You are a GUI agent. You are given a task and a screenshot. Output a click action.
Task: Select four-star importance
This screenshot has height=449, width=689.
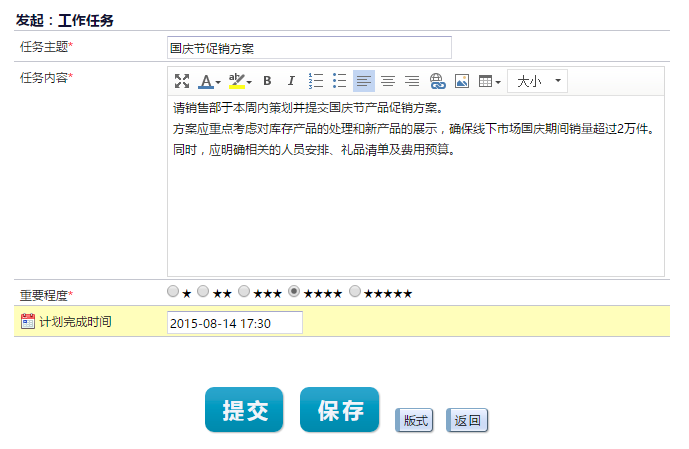tap(294, 291)
